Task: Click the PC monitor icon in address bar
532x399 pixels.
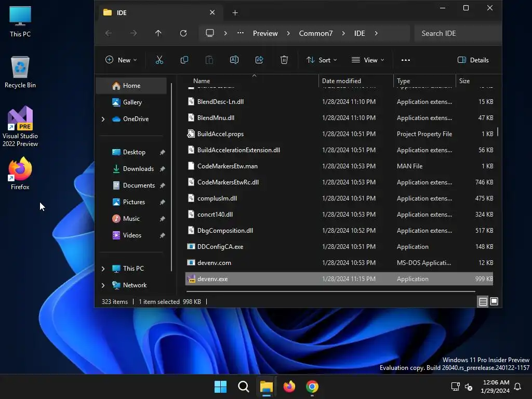Action: point(210,33)
